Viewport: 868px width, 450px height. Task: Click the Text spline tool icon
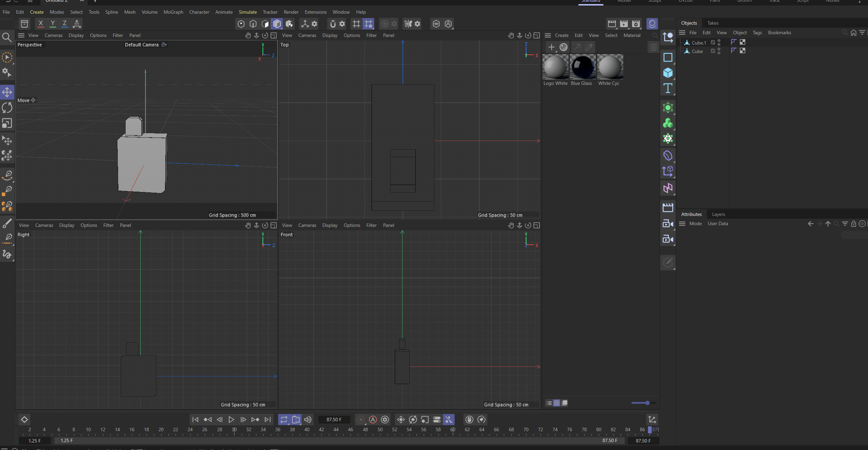click(x=667, y=88)
